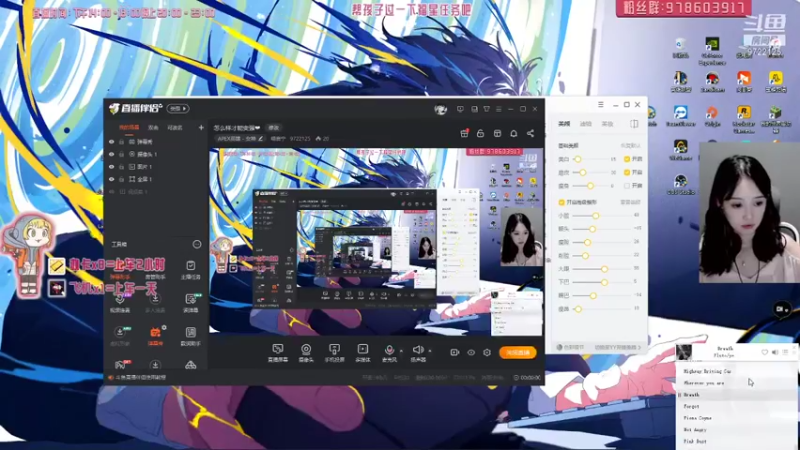800x450 pixels.
Task: Follow the bottom link with chevron in beauty panel
Action: coord(617,347)
